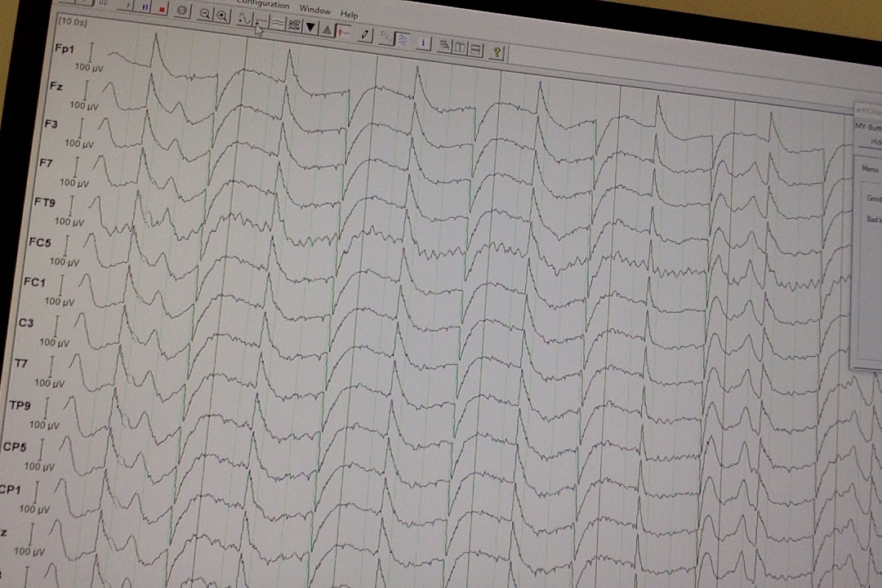
Task: Open the Window menu
Action: (315, 10)
